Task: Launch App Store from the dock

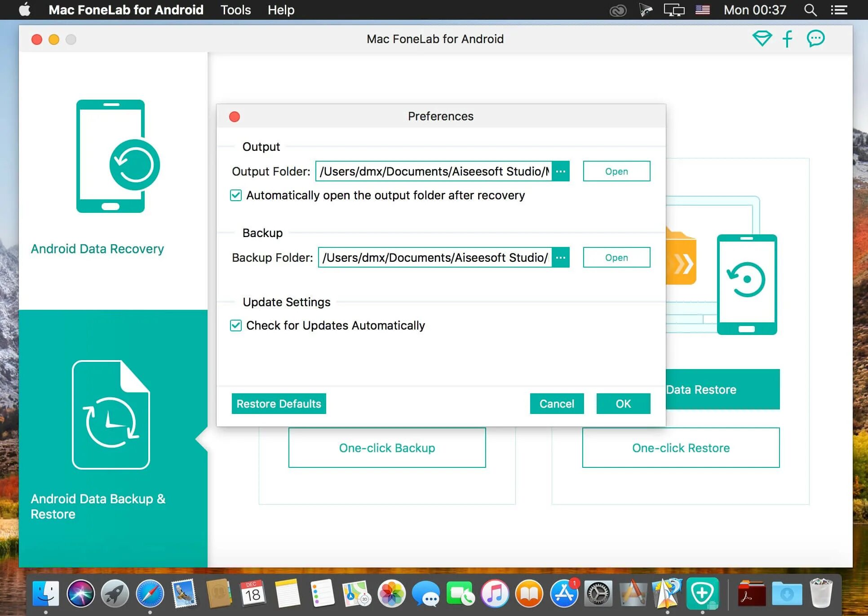Action: click(x=564, y=593)
